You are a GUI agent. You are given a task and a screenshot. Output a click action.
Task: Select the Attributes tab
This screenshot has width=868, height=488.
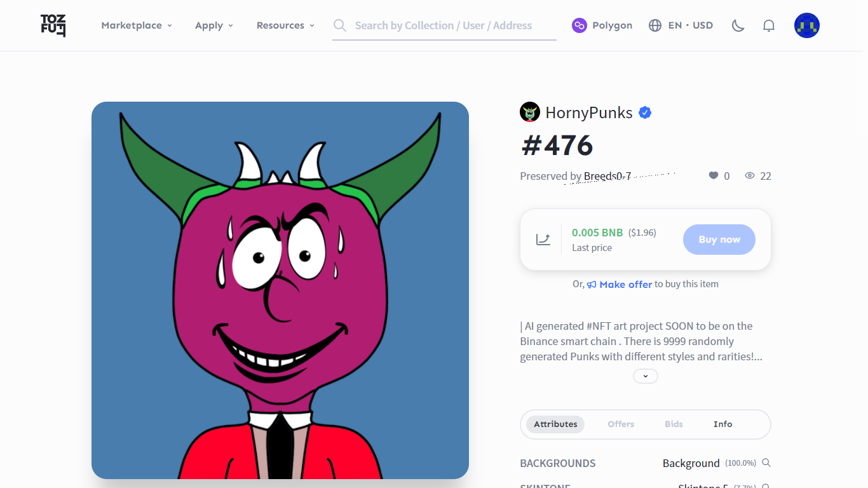(555, 424)
